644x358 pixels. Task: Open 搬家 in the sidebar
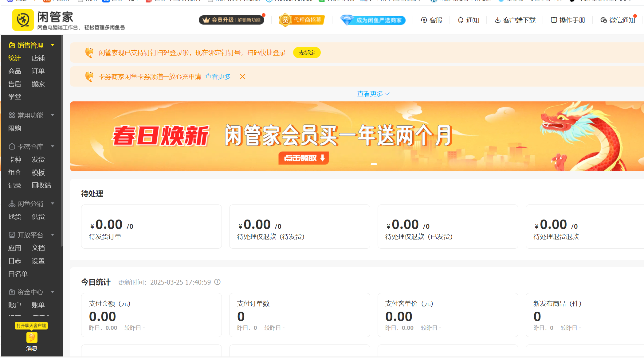[38, 84]
